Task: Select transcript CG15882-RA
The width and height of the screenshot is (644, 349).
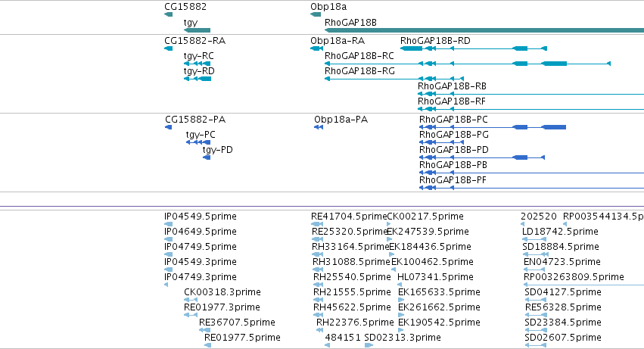Action: coord(194,41)
